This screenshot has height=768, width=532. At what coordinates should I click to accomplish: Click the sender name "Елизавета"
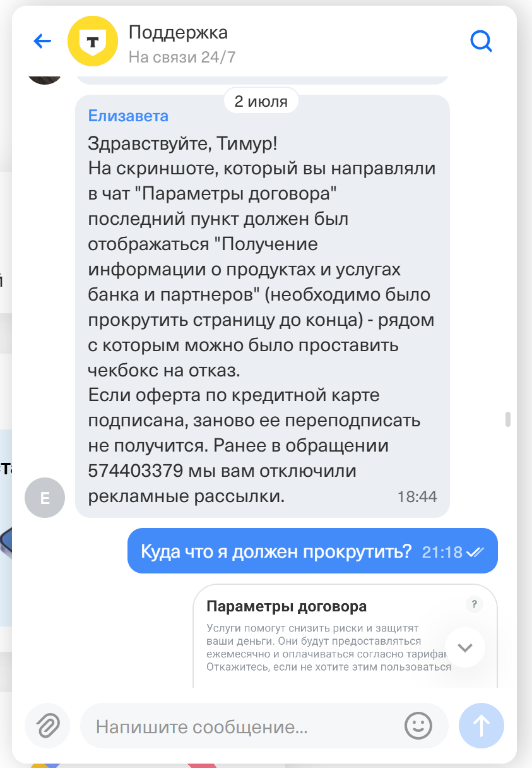coord(128,116)
